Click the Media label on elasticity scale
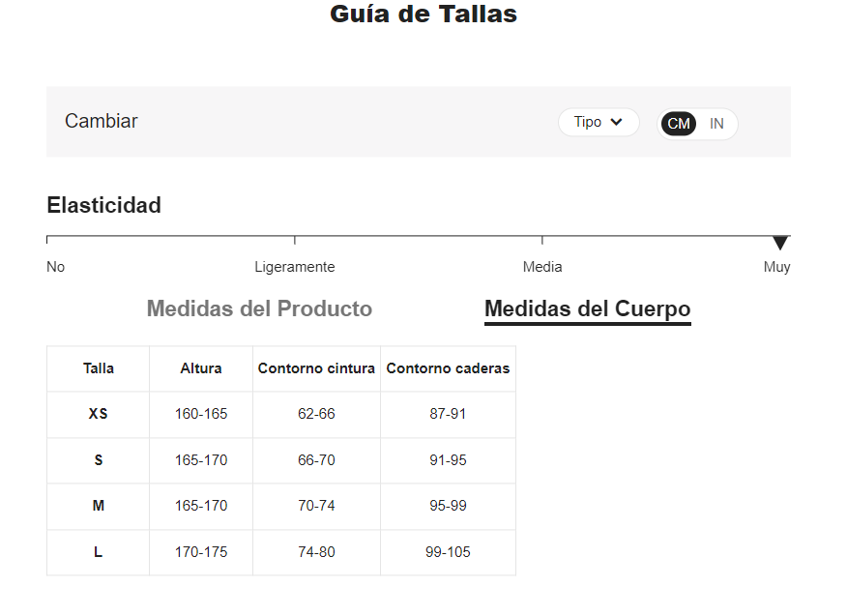Viewport: 847px width, 616px height. click(542, 266)
